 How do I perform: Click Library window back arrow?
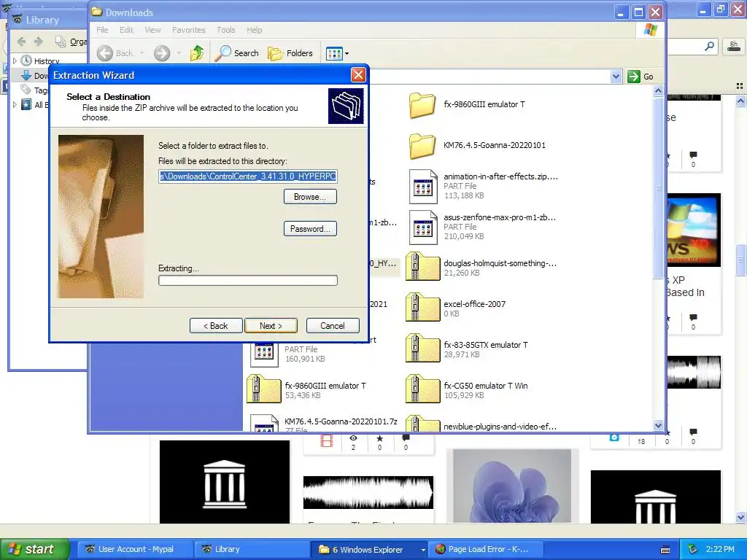tap(21, 42)
